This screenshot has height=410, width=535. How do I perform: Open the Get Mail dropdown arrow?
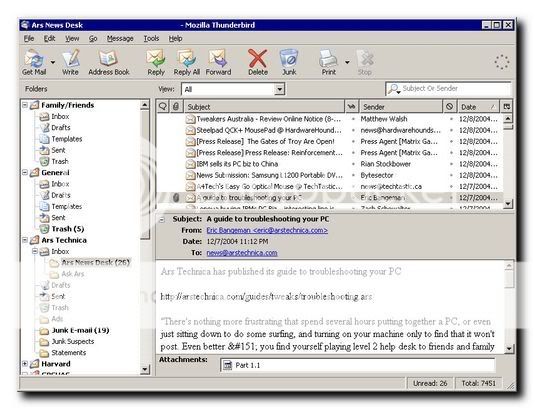click(53, 62)
